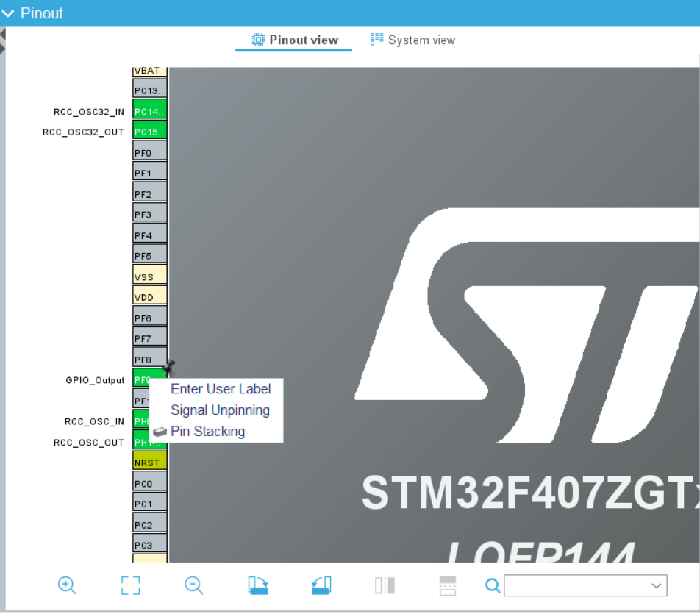This screenshot has width=700, height=614.
Task: Focus the pin search input field
Action: (x=585, y=585)
